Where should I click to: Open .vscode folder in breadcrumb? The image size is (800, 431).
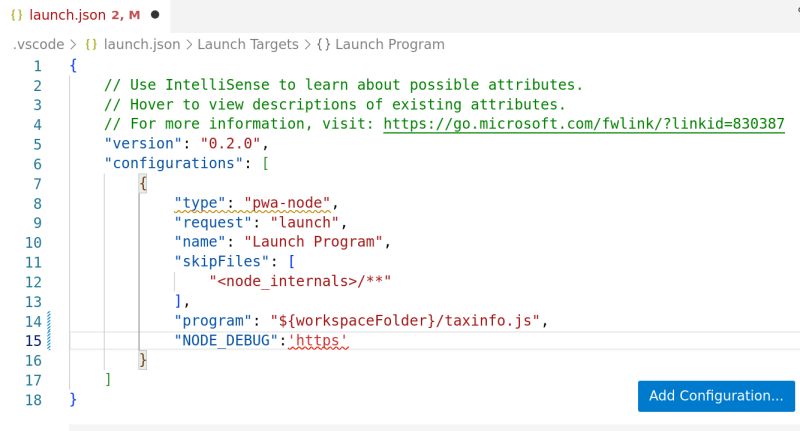[x=38, y=44]
